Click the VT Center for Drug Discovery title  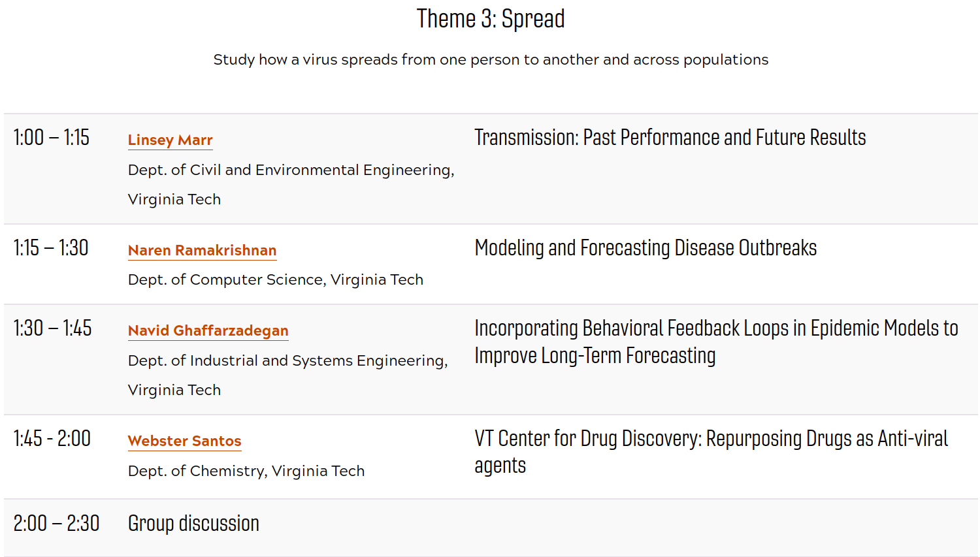tap(711, 452)
